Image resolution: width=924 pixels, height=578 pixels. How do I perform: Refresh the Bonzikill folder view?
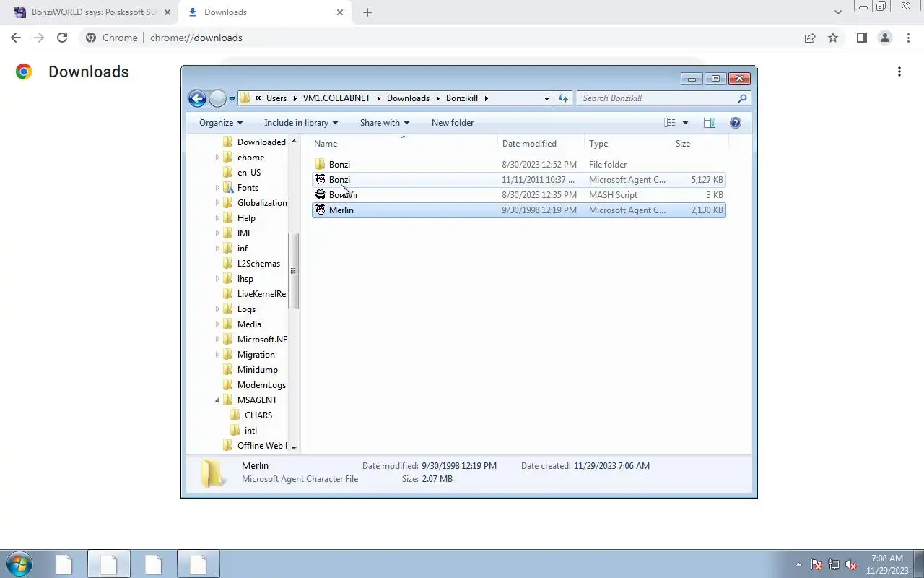[x=563, y=98]
